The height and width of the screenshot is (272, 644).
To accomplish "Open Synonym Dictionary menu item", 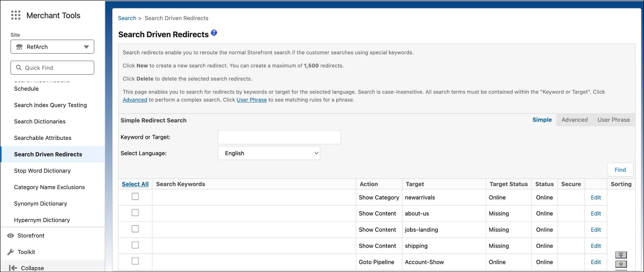I will (x=40, y=204).
